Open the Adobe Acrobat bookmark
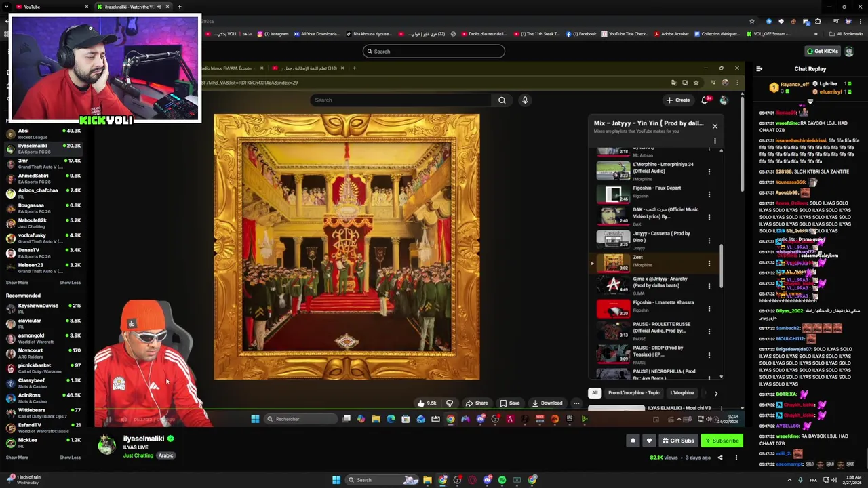868x488 pixels. [x=670, y=34]
